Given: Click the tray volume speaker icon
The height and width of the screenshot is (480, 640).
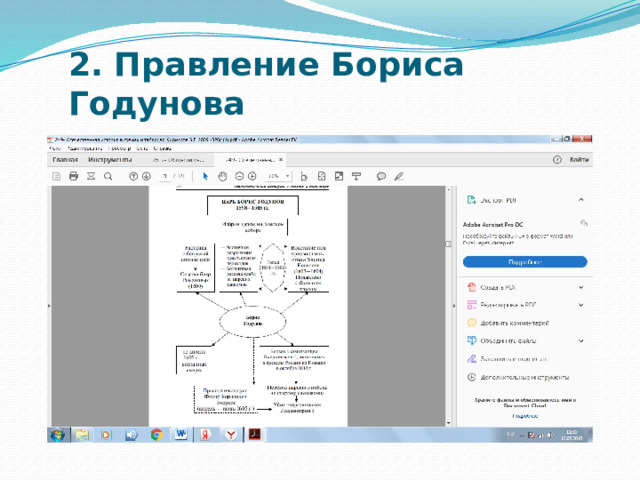Looking at the screenshot, I should [x=550, y=435].
